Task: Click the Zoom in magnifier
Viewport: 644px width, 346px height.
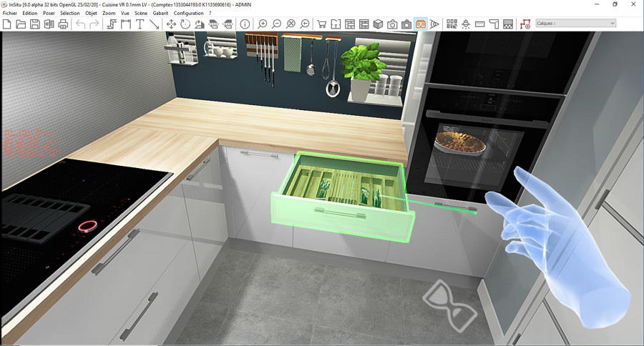Action: pyautogui.click(x=263, y=24)
